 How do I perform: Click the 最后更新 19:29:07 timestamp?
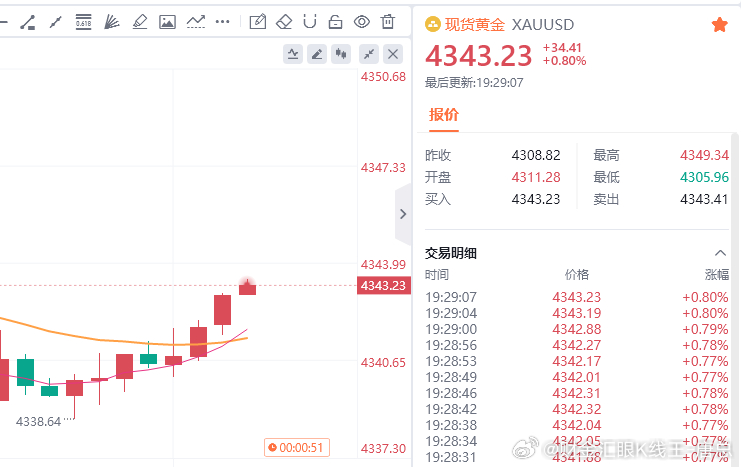coord(474,83)
